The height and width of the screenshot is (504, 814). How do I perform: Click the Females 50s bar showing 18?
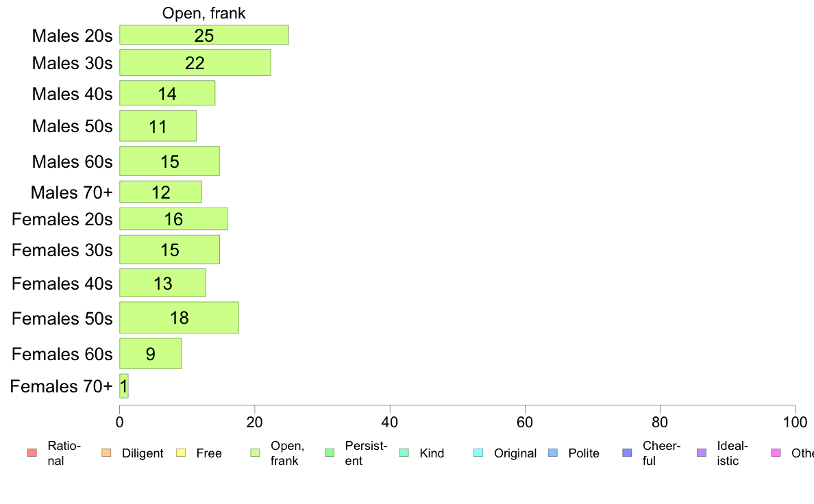point(179,318)
